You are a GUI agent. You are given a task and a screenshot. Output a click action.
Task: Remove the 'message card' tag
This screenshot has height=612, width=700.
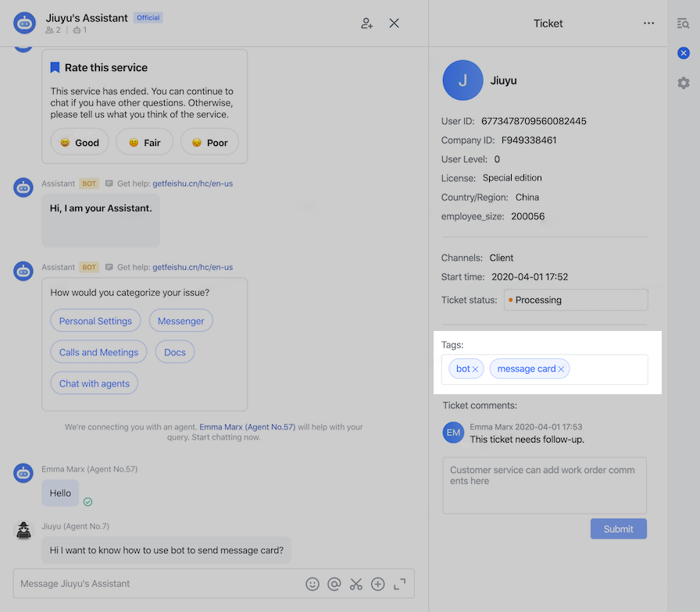click(x=561, y=369)
